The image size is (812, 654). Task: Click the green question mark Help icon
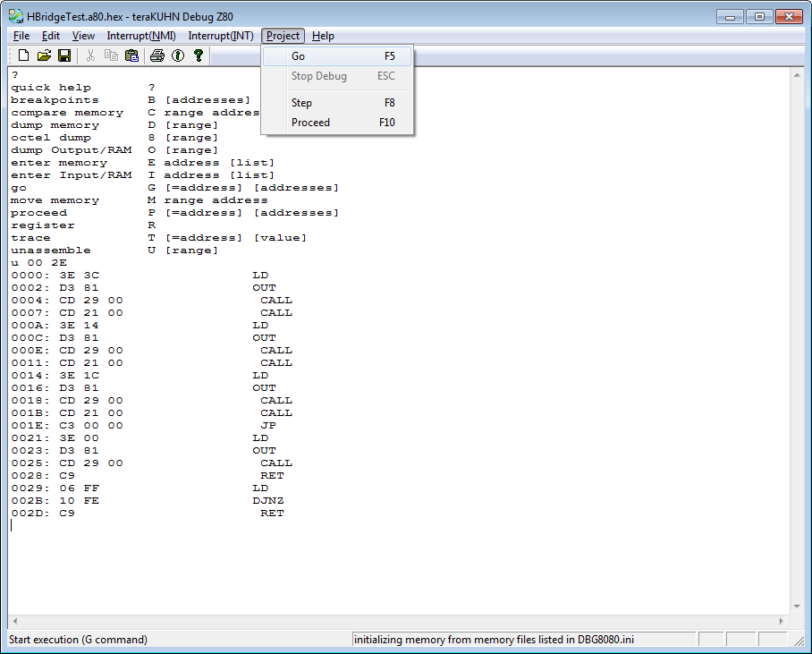pos(199,55)
